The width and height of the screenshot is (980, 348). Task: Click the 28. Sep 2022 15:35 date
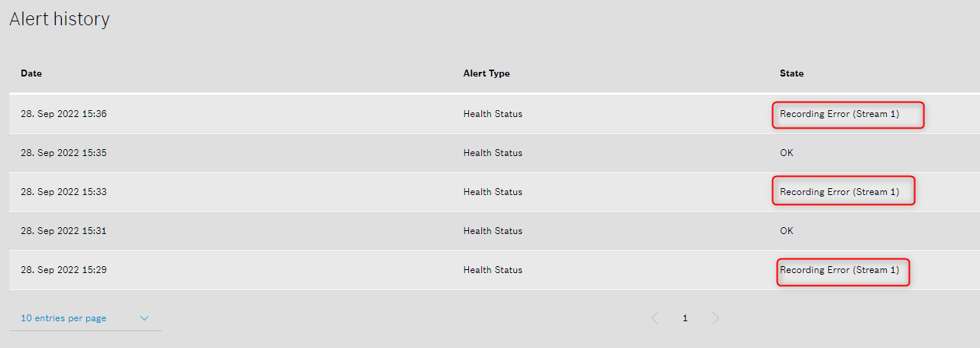(63, 153)
